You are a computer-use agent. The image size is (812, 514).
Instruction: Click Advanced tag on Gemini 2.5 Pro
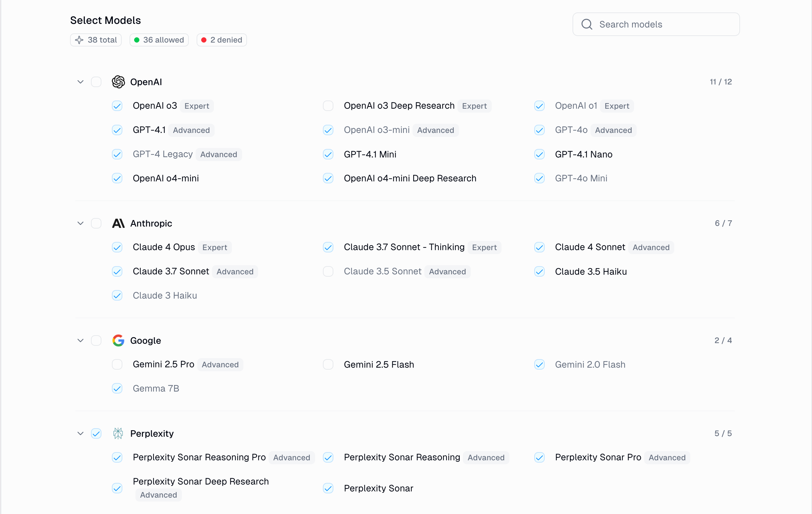click(x=220, y=364)
